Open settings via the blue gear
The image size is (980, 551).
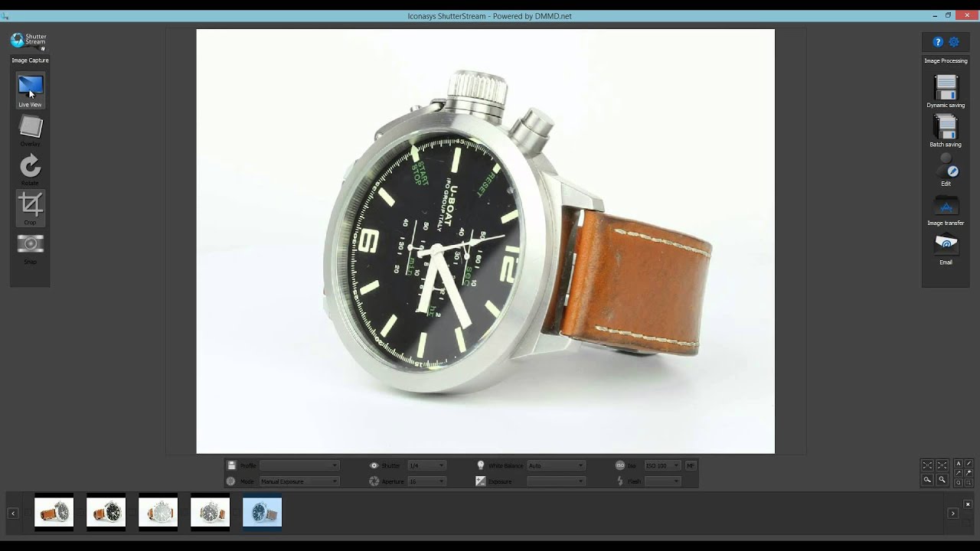954,42
